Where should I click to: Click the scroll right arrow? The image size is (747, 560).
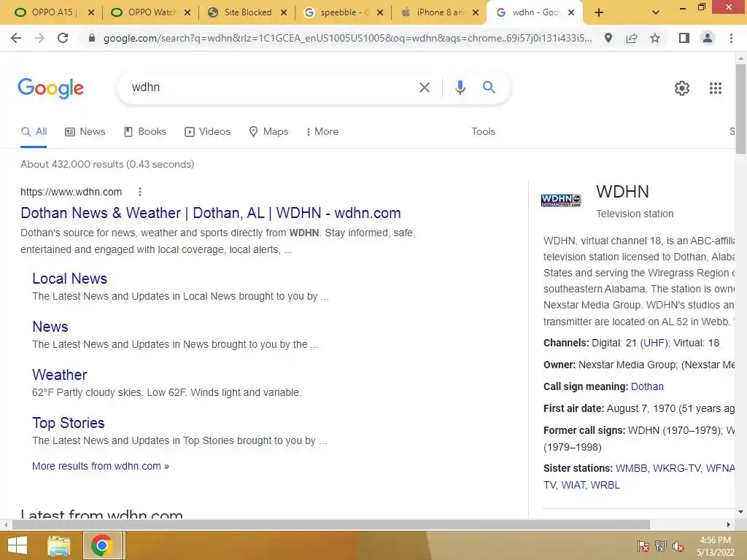pos(729,524)
